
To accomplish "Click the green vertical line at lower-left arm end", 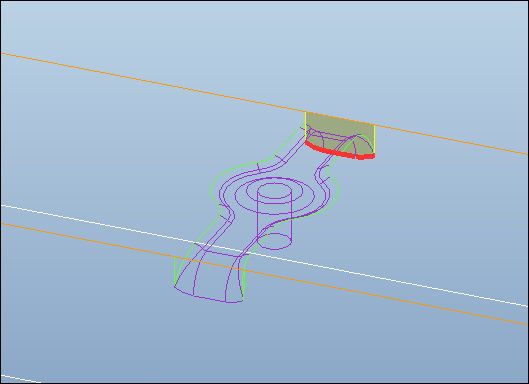I will coord(174,272).
